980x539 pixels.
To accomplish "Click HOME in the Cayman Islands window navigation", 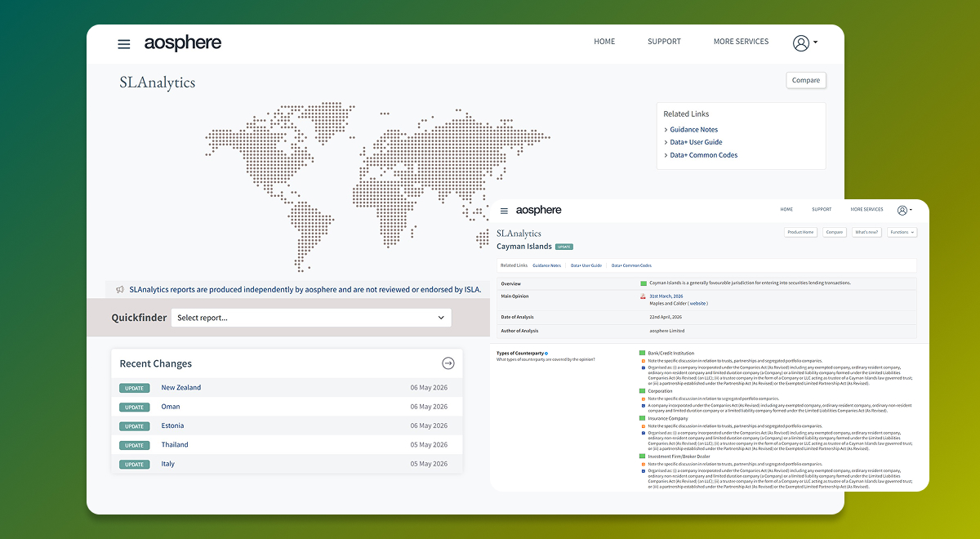I will pyautogui.click(x=786, y=210).
